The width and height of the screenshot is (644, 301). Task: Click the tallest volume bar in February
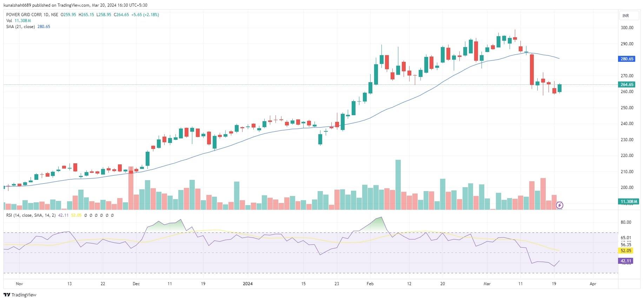(x=398, y=185)
